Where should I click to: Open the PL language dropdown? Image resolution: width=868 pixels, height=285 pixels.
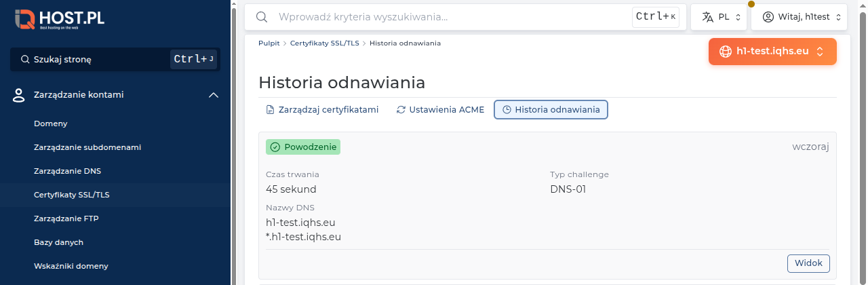(x=719, y=17)
